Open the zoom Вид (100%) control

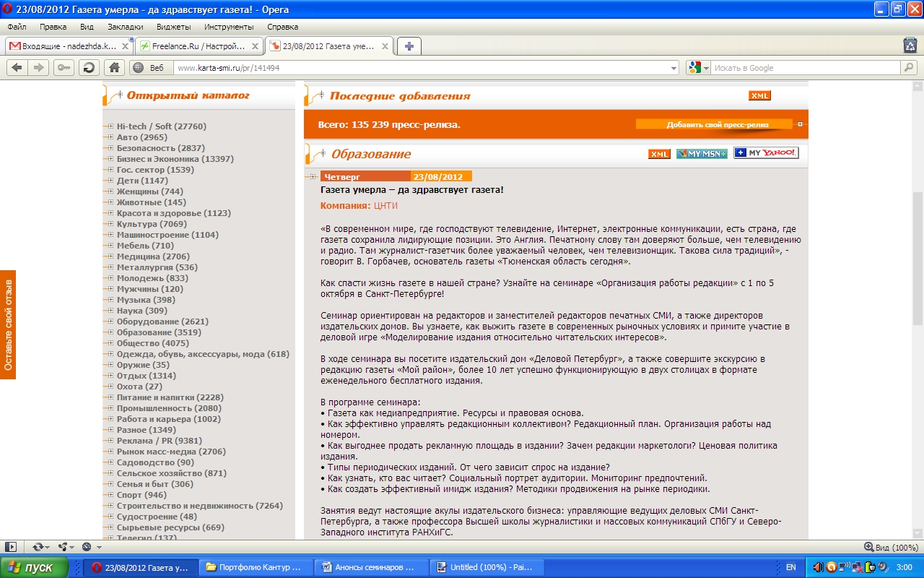pyautogui.click(x=891, y=547)
